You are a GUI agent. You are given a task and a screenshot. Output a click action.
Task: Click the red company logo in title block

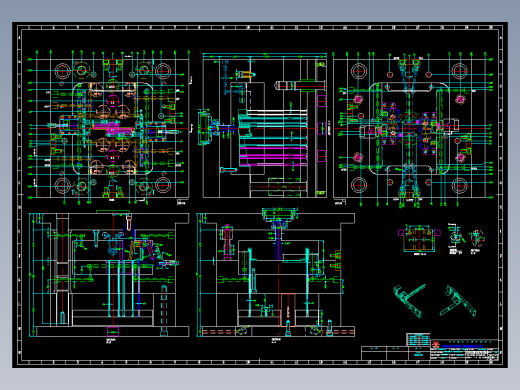click(x=436, y=345)
